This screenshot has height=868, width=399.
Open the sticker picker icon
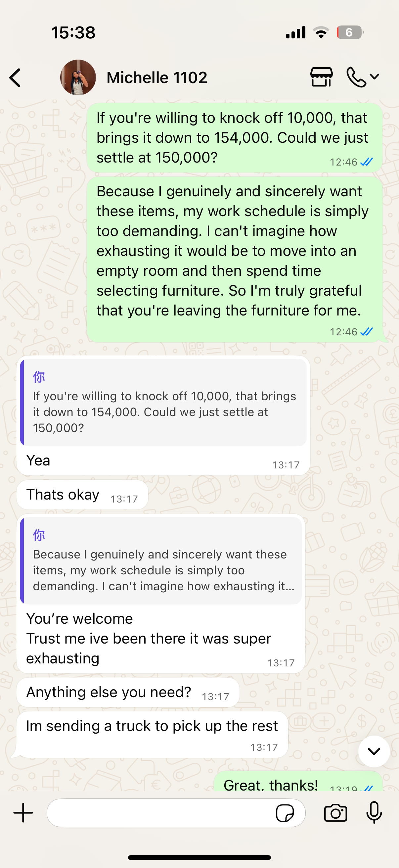pyautogui.click(x=285, y=813)
